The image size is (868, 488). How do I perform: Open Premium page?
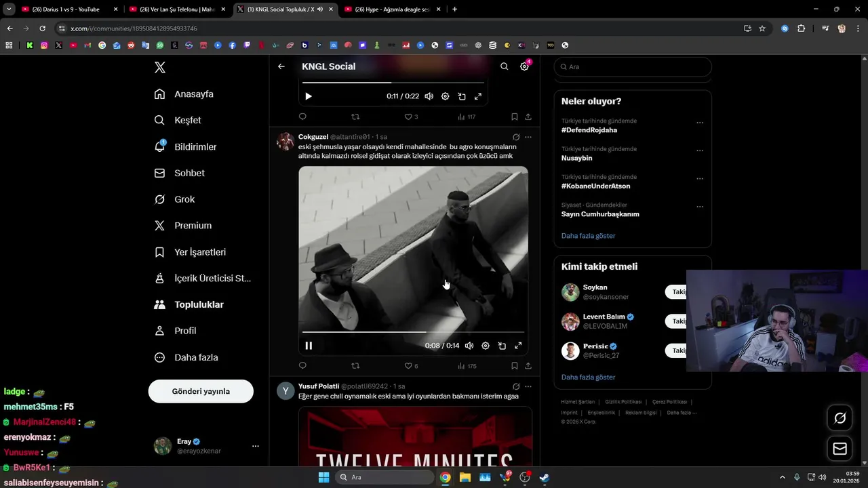point(182,226)
